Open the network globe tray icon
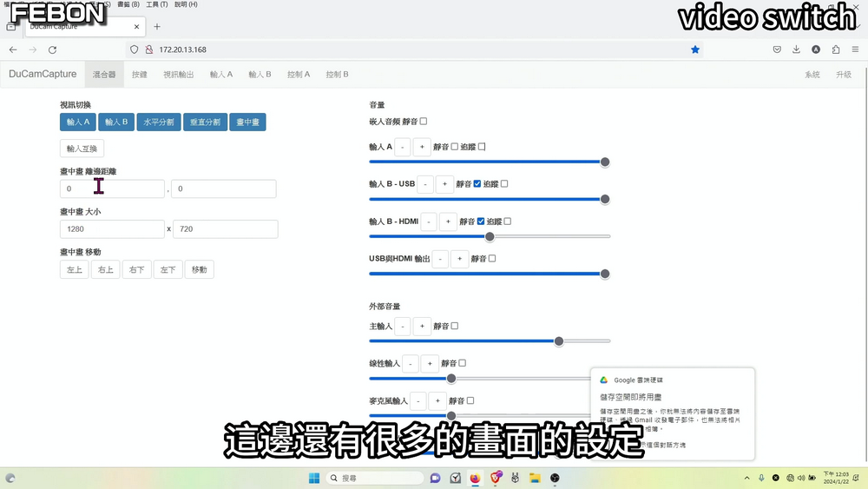This screenshot has height=489, width=868. coord(791,478)
